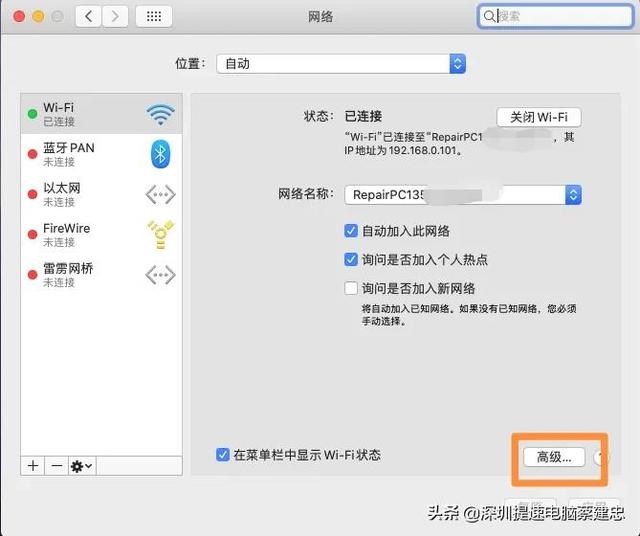Click the 状态: 已连接 status text
Screen dimensions: 640x536
(x=342, y=116)
